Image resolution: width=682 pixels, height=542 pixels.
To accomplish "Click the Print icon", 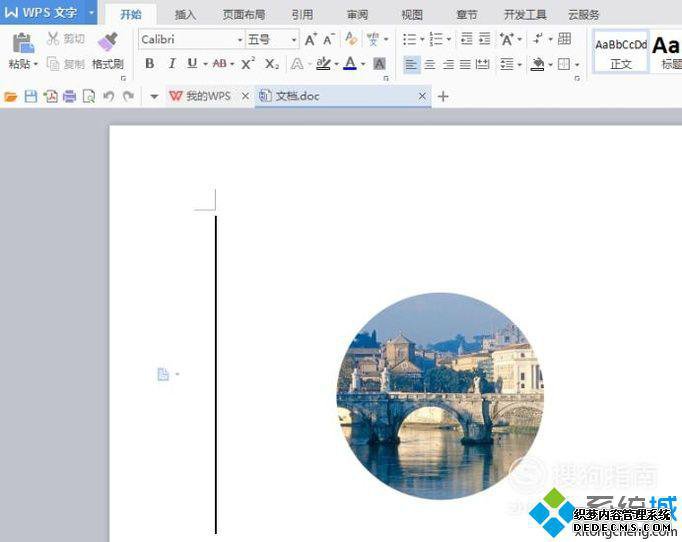I will point(70,96).
